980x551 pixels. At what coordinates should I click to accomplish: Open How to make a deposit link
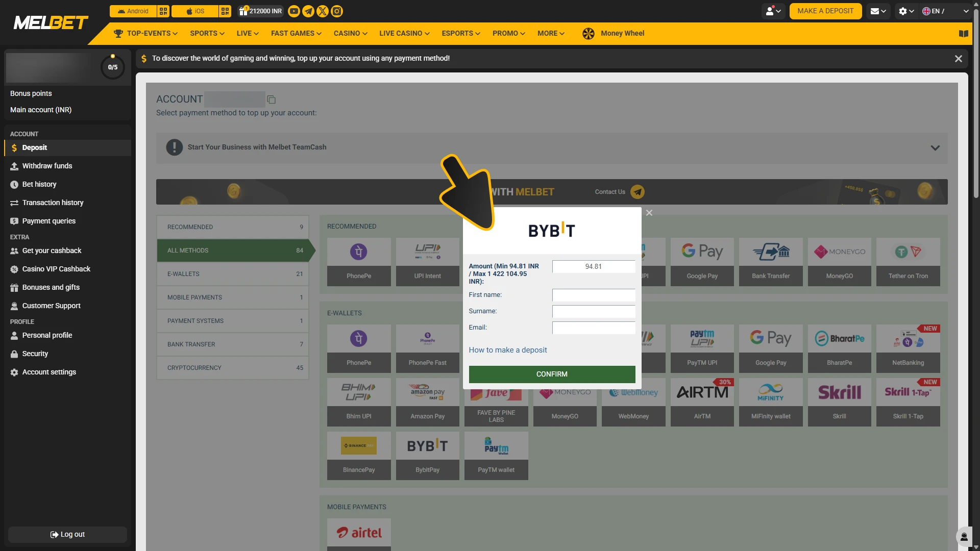click(x=508, y=350)
